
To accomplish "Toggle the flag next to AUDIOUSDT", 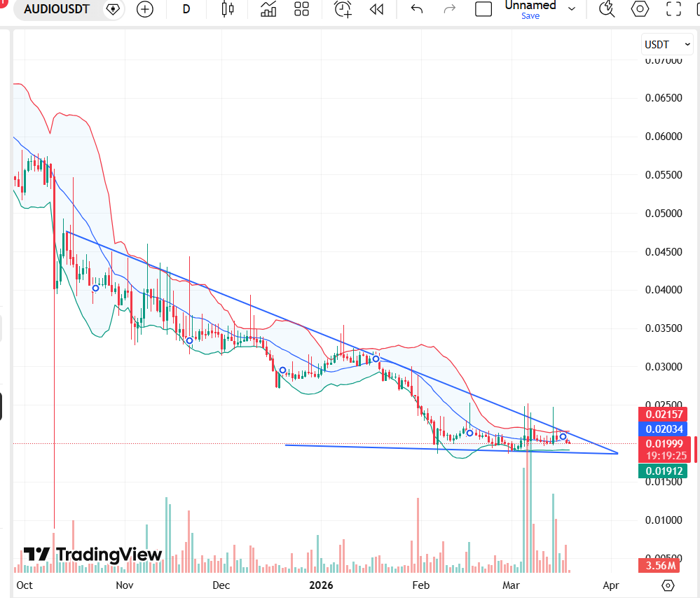I will tap(112, 10).
